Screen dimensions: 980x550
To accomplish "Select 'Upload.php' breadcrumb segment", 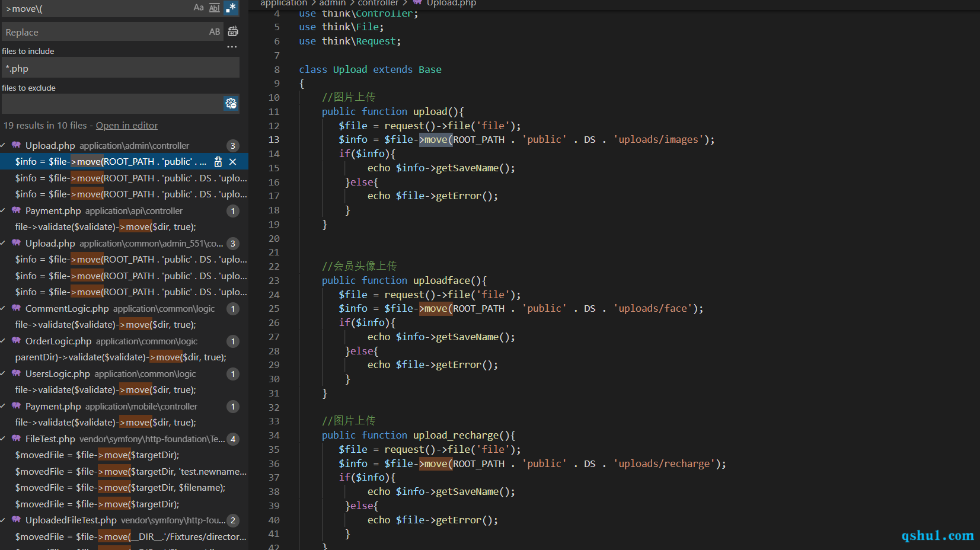I will pos(451,3).
